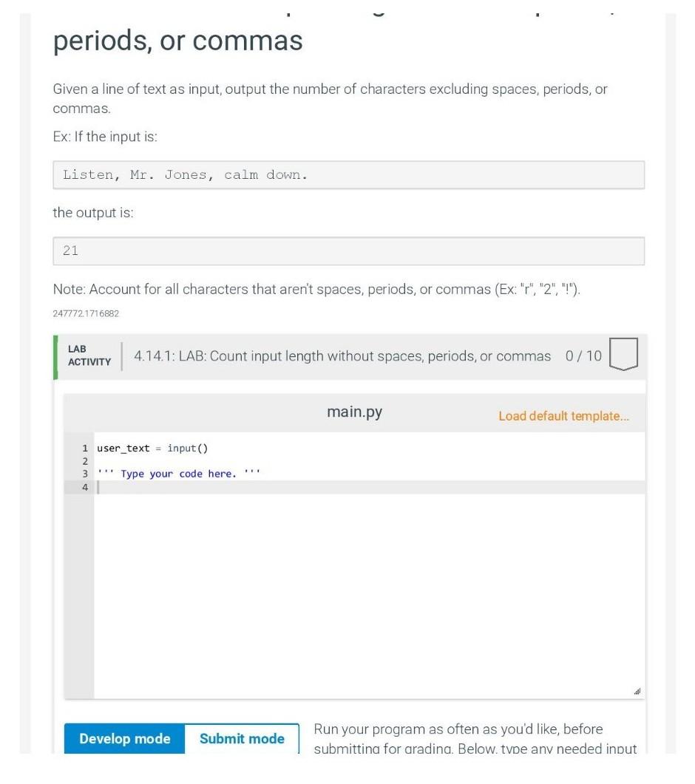Click line number 1 in the editor

coord(84,448)
